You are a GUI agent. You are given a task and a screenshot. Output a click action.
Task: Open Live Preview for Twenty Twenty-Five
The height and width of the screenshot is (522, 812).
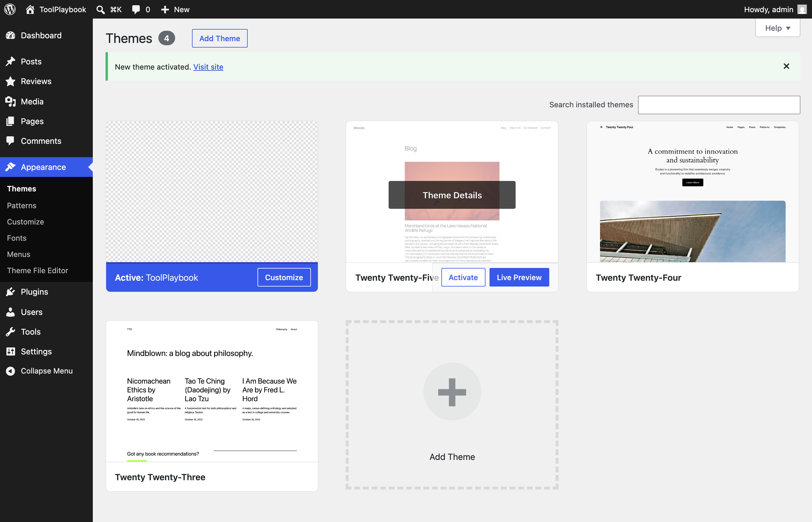point(519,277)
